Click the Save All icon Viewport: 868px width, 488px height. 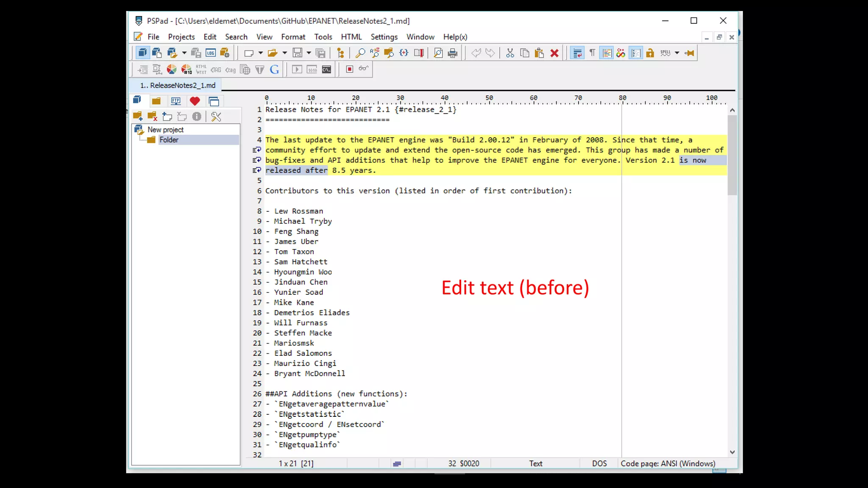[x=321, y=53]
